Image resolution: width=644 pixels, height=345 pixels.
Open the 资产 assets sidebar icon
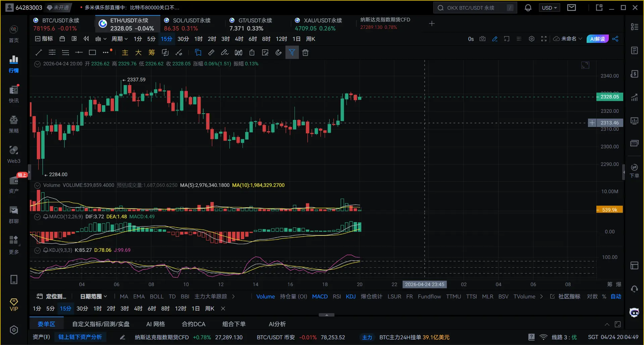(14, 184)
